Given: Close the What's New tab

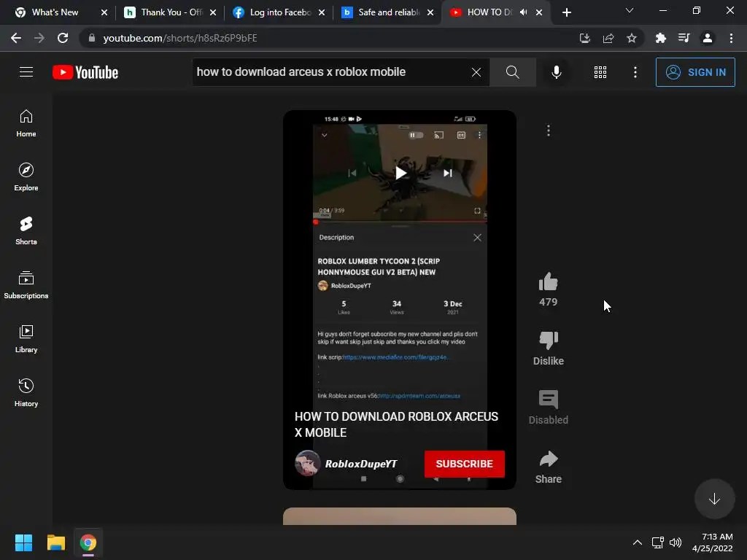Looking at the screenshot, I should tap(104, 12).
